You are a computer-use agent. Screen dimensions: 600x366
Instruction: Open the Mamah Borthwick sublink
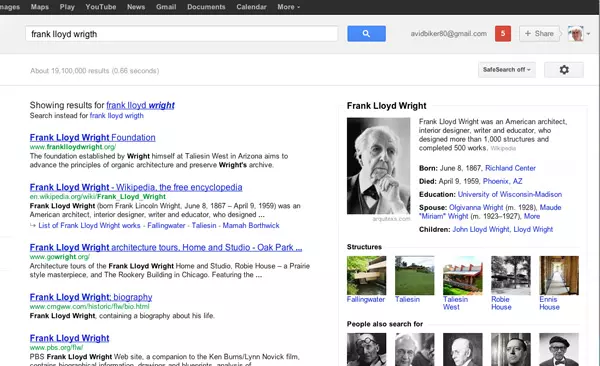pyautogui.click(x=251, y=225)
